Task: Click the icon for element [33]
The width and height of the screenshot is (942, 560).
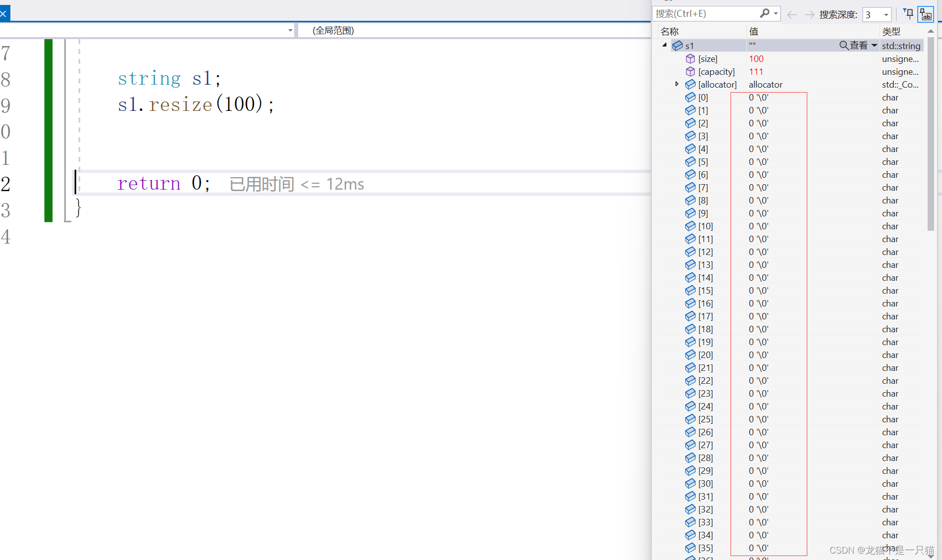Action: pyautogui.click(x=690, y=522)
